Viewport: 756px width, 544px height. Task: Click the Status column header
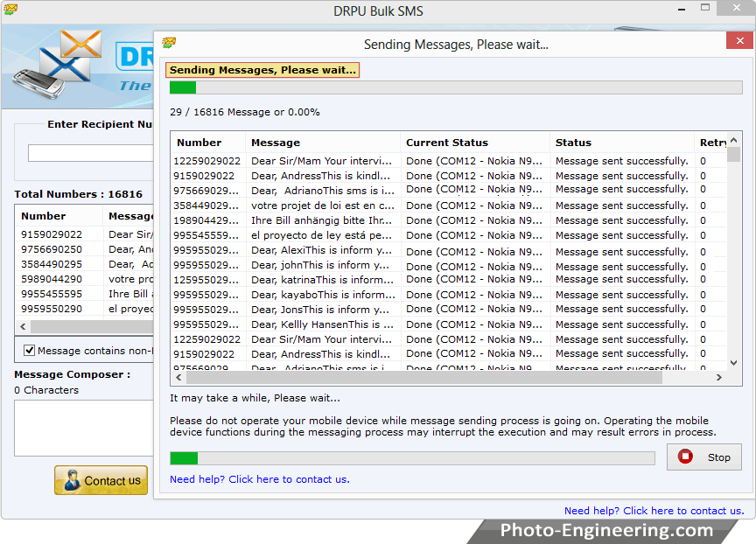622,143
